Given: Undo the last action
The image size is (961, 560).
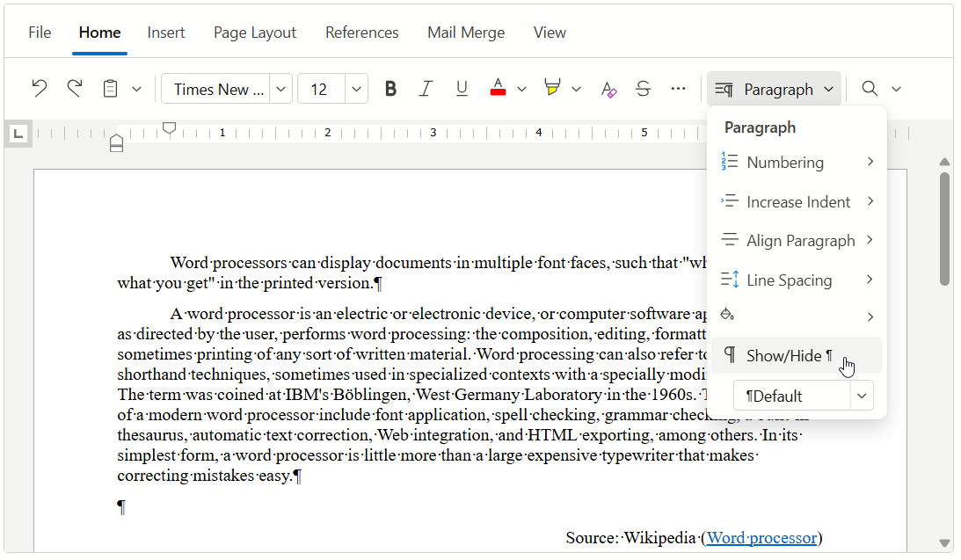Looking at the screenshot, I should [x=40, y=88].
